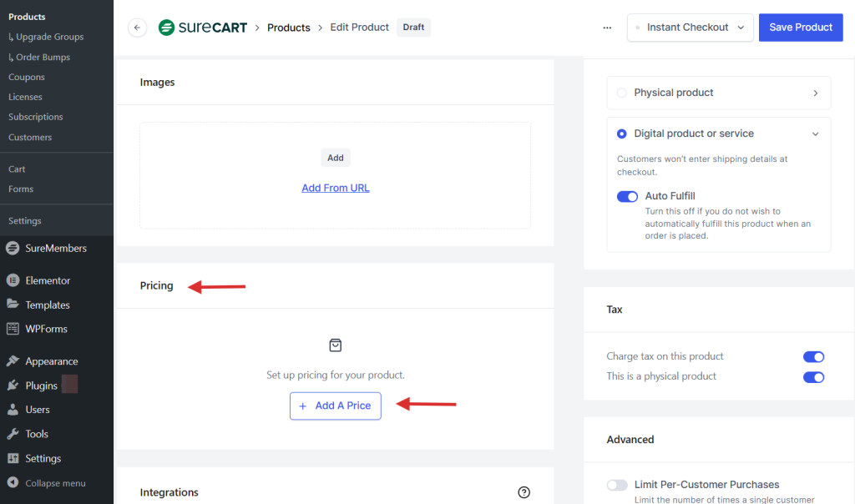The image size is (855, 504).
Task: Open the Instant Checkout dropdown
Action: [690, 28]
